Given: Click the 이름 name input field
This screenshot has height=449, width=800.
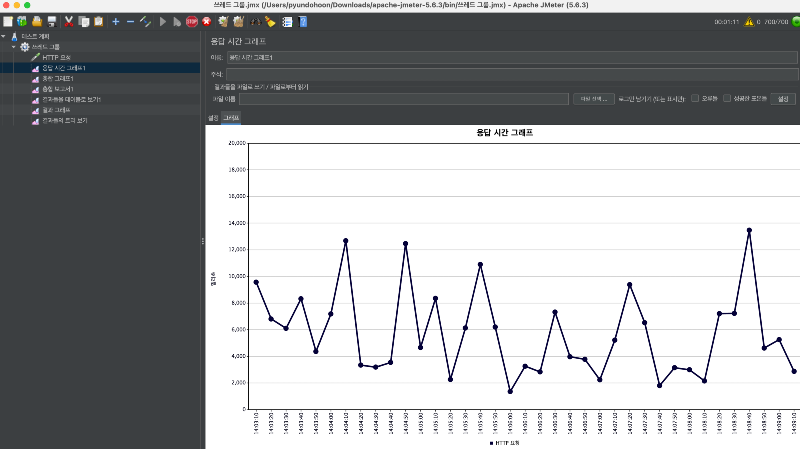Looking at the screenshot, I should pyautogui.click(x=512, y=57).
